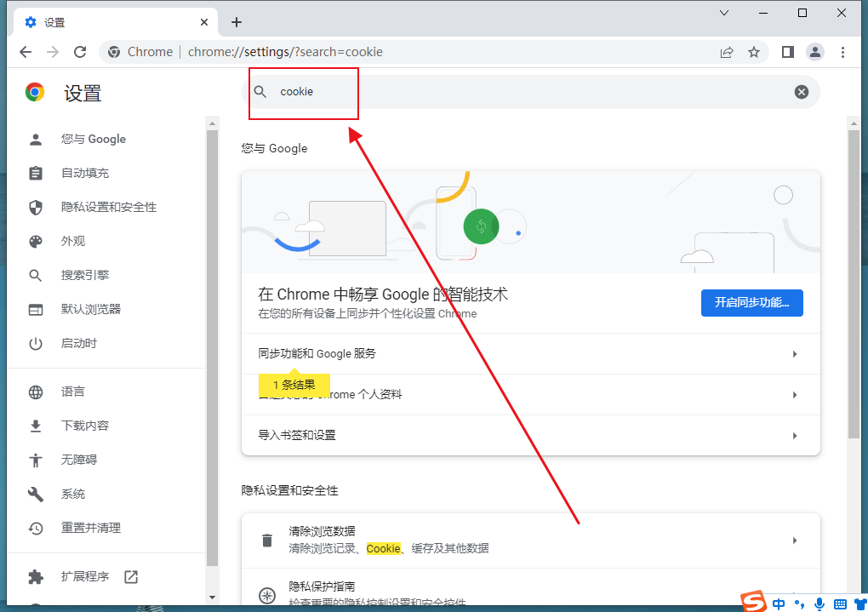
Task: Click the 1 条结果 search result tooltip
Action: [294, 385]
